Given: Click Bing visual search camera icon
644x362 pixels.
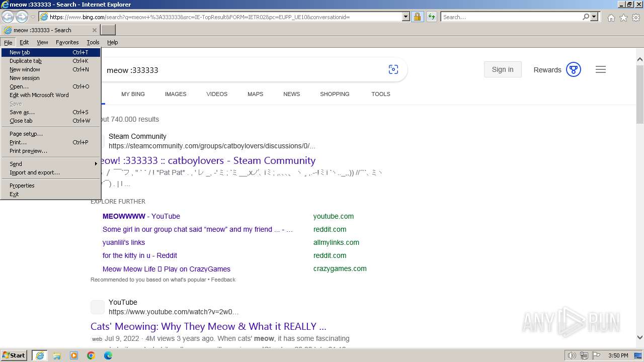Looking at the screenshot, I should click(x=393, y=70).
